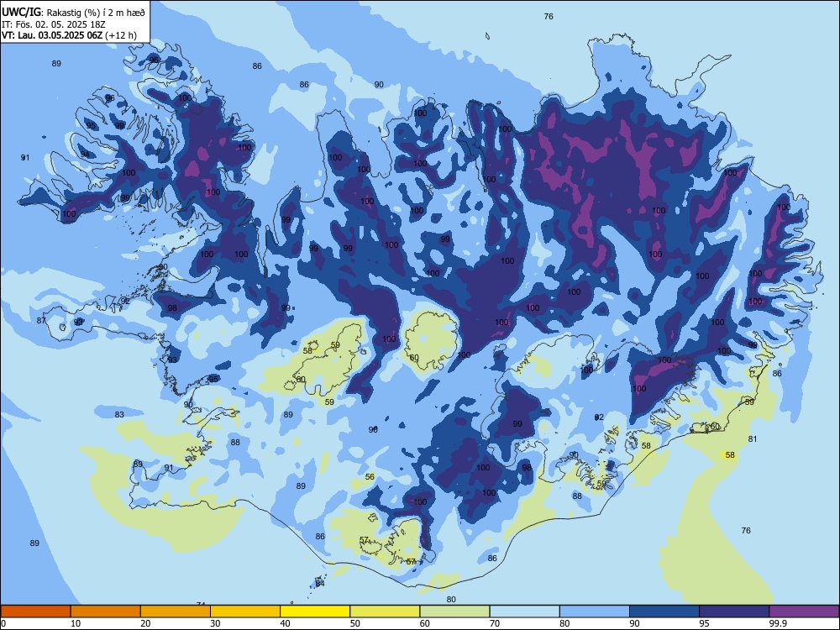The image size is (840, 630).
Task: Click the "10" label under the color scale
Action: click(76, 623)
